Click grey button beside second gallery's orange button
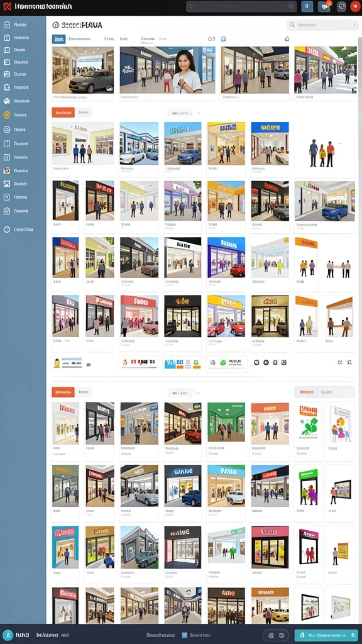The image size is (362, 644). pos(84,392)
